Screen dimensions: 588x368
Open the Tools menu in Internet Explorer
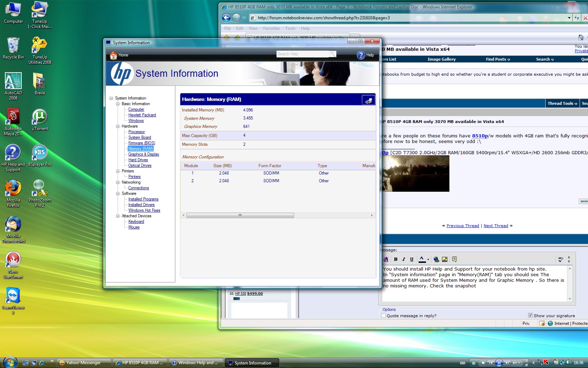click(x=290, y=28)
